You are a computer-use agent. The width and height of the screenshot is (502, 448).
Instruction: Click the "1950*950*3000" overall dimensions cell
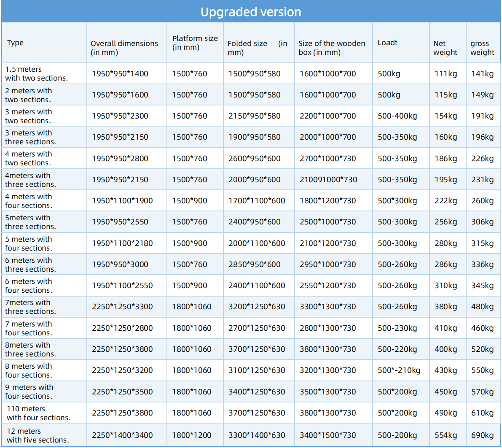[120, 264]
